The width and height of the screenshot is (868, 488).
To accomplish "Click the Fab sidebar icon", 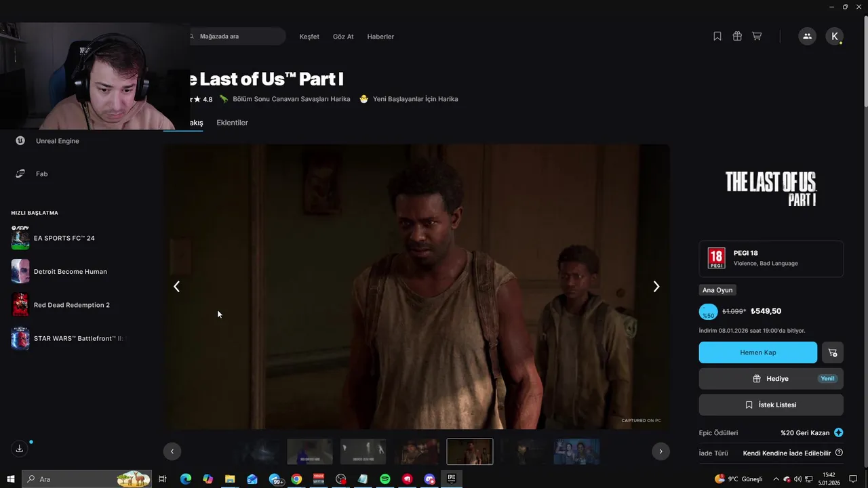I will tap(20, 174).
